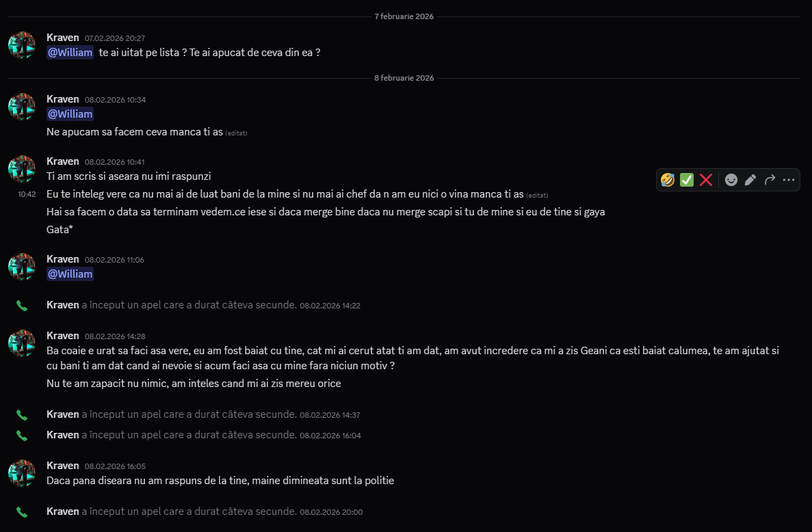Screen dimensions: 812x532
Task: Click the @William mention in the 11:06 message
Action: 70,274
